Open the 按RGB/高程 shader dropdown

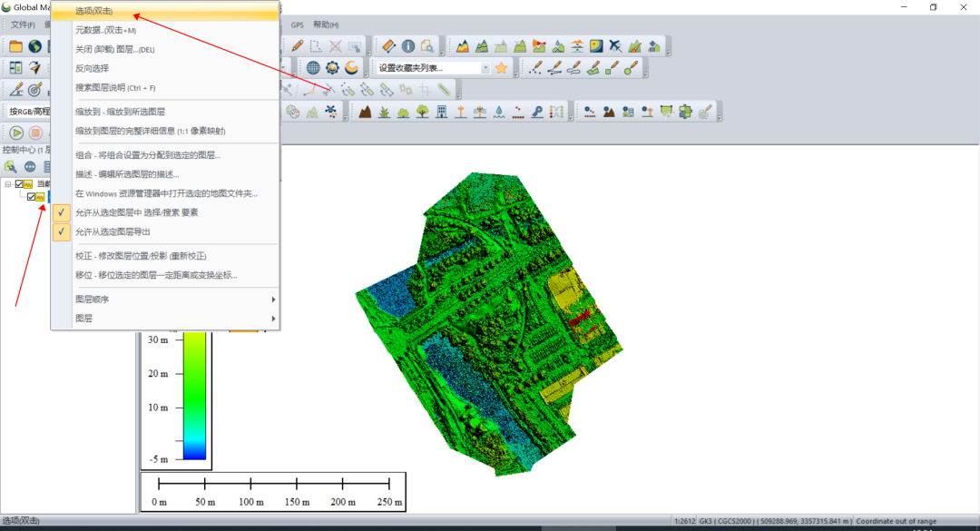[x=29, y=112]
